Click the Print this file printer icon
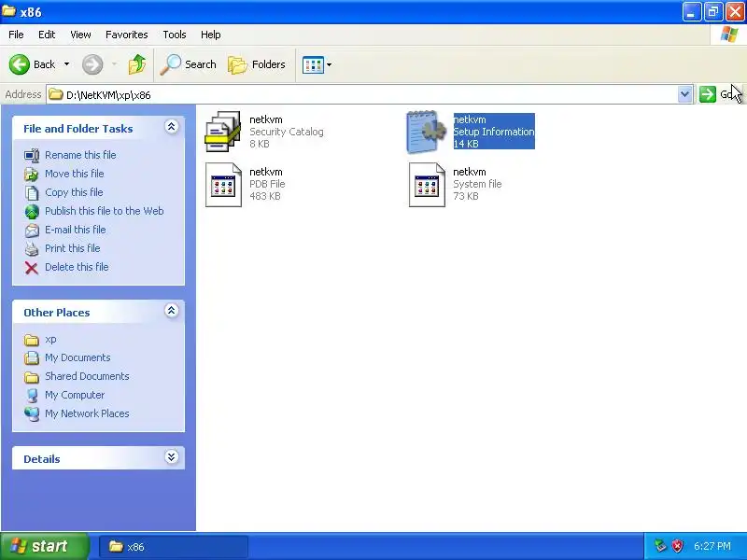The height and width of the screenshot is (560, 747). tap(32, 249)
